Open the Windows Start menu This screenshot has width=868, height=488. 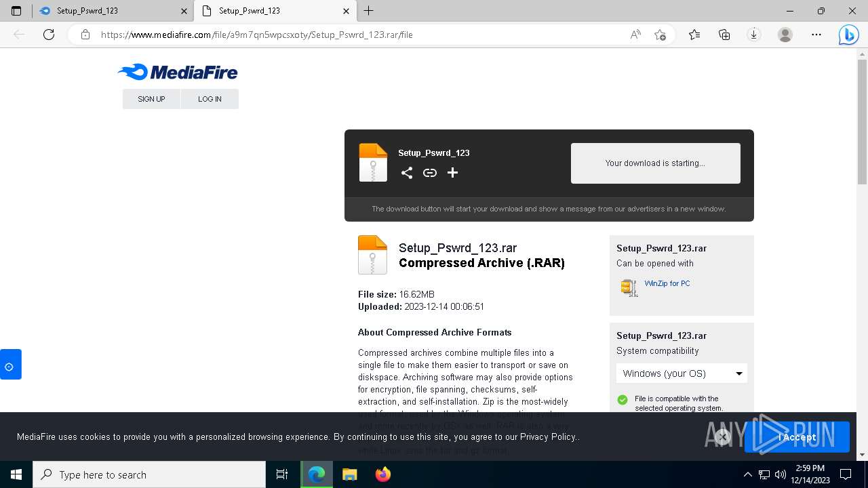click(x=16, y=474)
